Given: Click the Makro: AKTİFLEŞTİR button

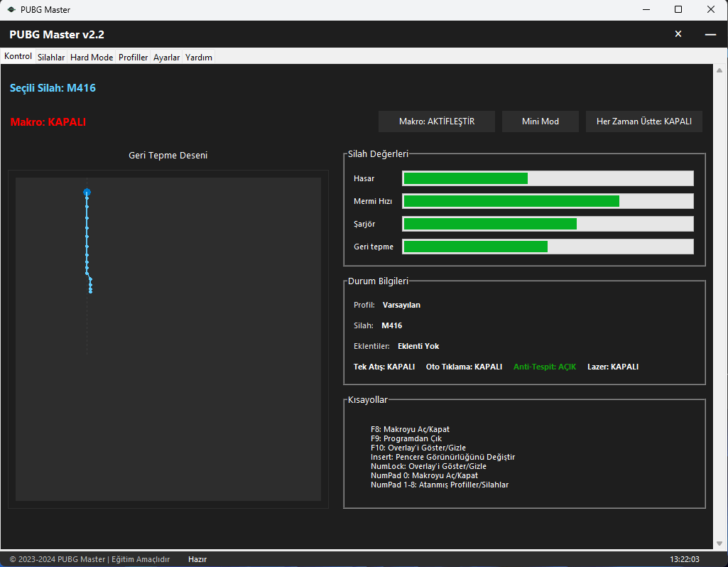Looking at the screenshot, I should 436,121.
